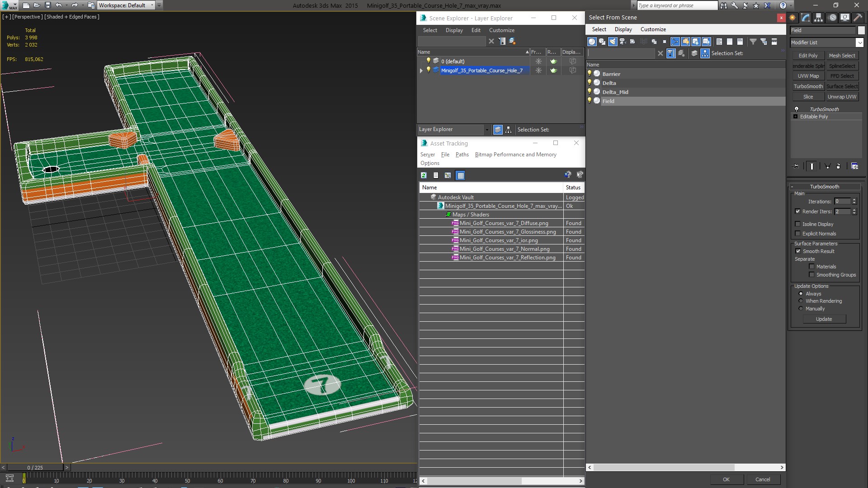Open the Utilities hammer tab
The width and height of the screenshot is (868, 488).
pos(858,18)
